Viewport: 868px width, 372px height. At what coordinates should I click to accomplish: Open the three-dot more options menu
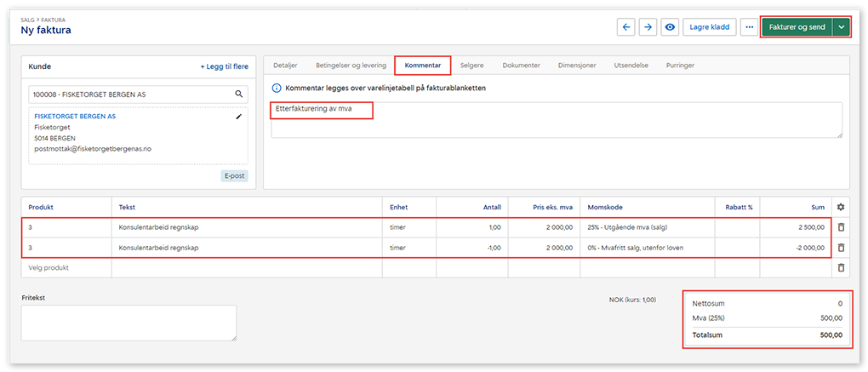(749, 27)
